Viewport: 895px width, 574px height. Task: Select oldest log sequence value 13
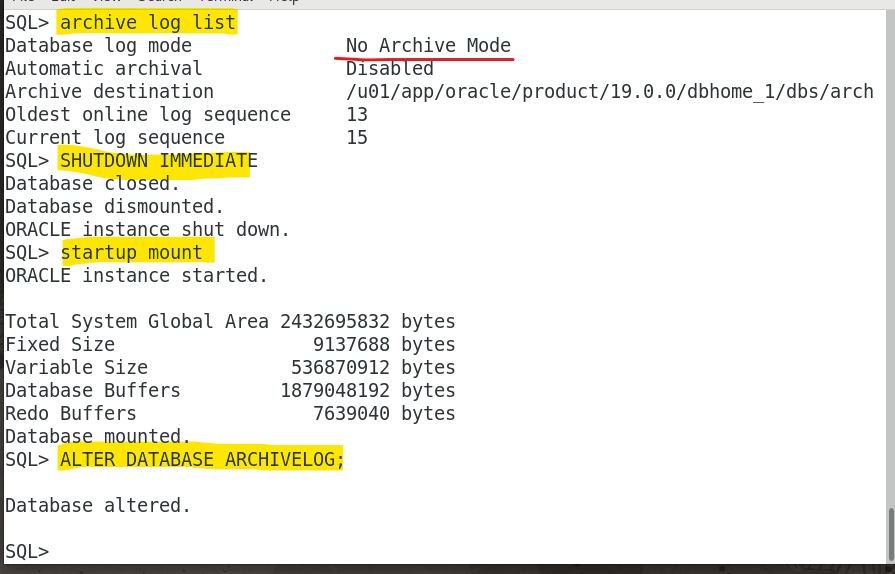tap(357, 114)
